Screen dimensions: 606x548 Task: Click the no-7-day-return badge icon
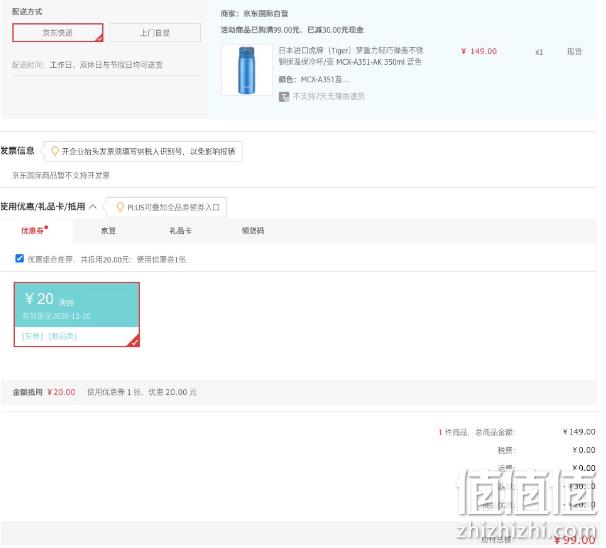point(284,97)
